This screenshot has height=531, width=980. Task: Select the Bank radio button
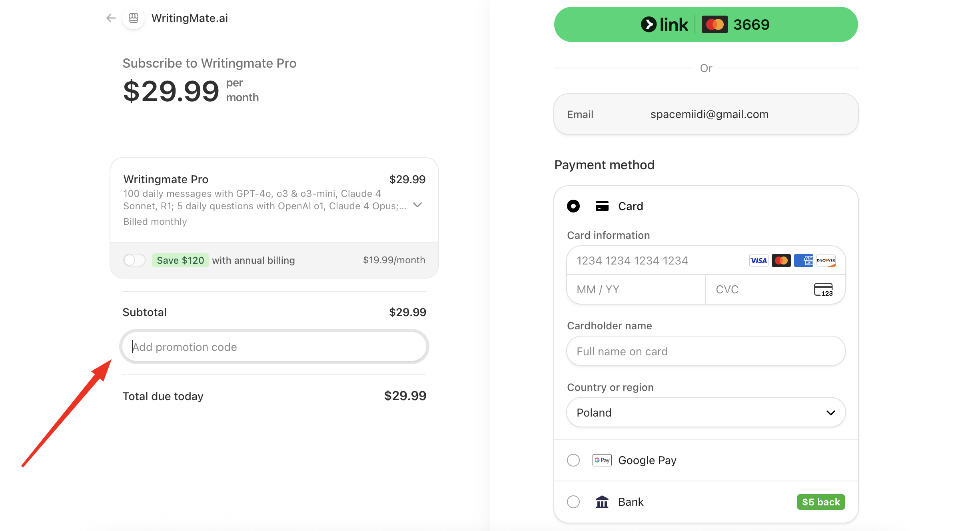pyautogui.click(x=573, y=502)
